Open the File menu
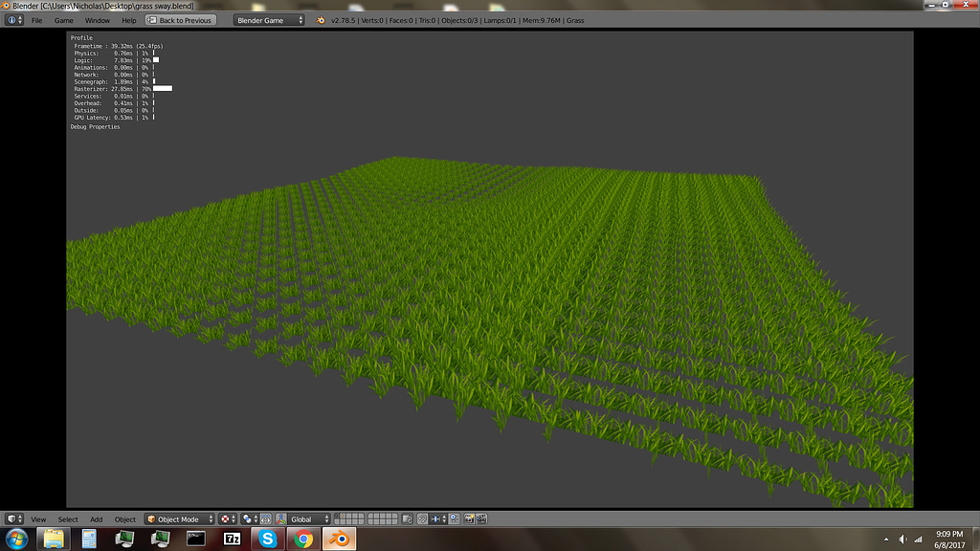This screenshot has height=551, width=980. [37, 21]
